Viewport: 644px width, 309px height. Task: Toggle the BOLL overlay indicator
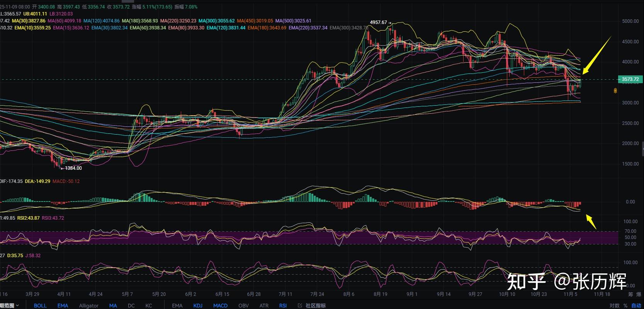(x=40, y=306)
